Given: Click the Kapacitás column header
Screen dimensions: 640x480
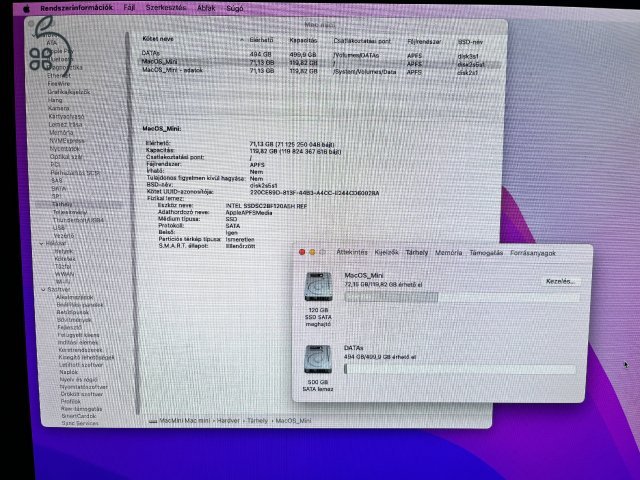Looking at the screenshot, I should pos(303,40).
